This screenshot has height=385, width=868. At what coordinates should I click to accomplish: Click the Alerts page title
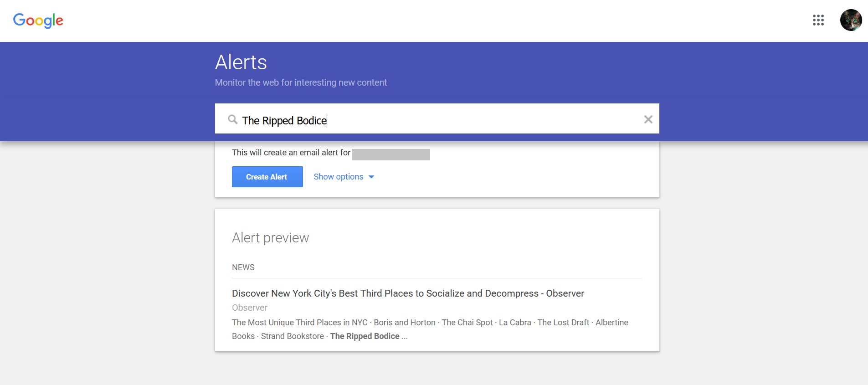241,62
